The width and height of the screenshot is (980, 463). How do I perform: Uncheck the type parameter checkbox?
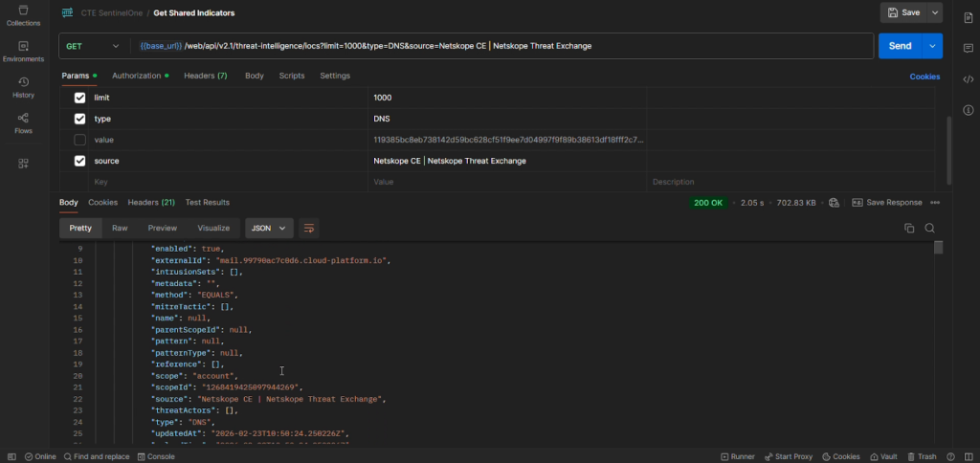pos(80,119)
